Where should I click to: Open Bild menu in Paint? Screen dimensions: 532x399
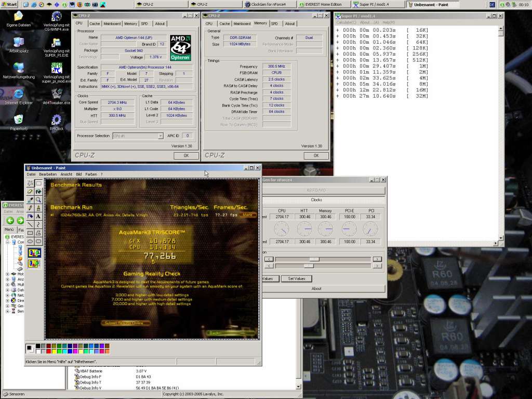[x=79, y=175]
